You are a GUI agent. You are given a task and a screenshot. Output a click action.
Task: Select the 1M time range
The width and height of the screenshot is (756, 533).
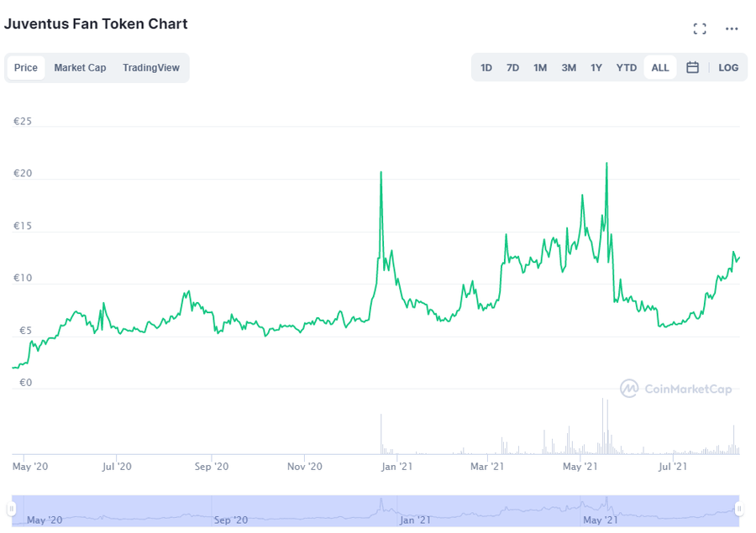[540, 67]
